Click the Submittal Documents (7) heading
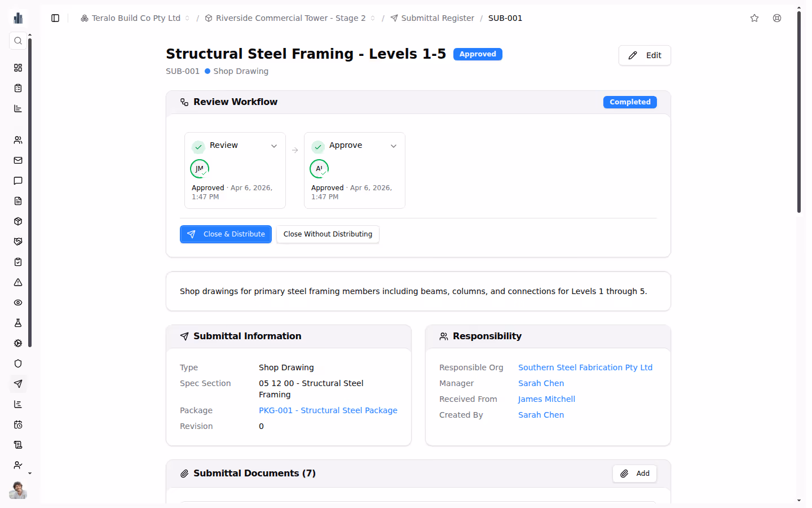The width and height of the screenshot is (812, 508). coord(254,474)
